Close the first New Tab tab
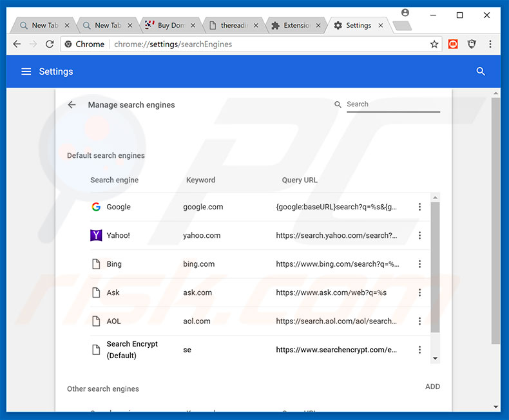This screenshot has height=420, width=509. click(x=67, y=25)
